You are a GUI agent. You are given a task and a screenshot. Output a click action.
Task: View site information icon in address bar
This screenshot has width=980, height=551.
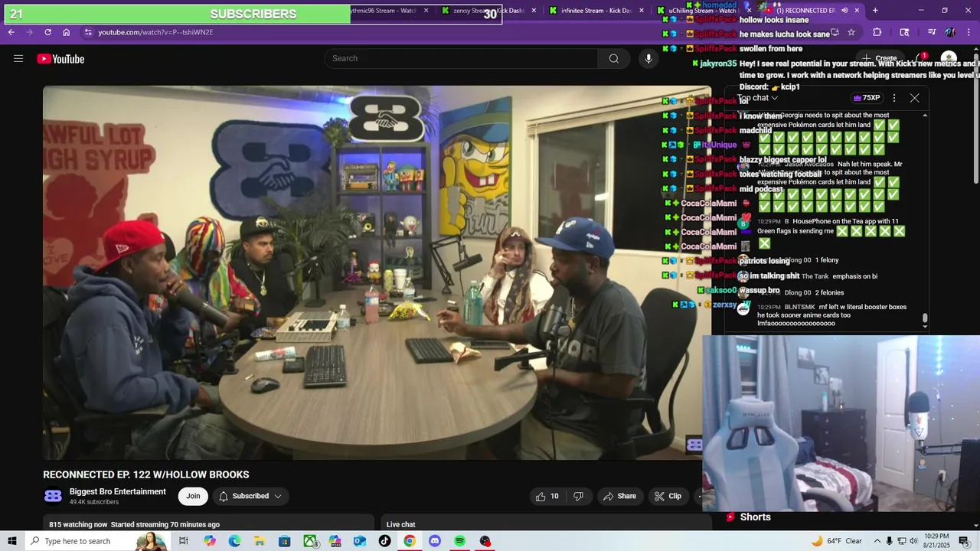pyautogui.click(x=88, y=32)
